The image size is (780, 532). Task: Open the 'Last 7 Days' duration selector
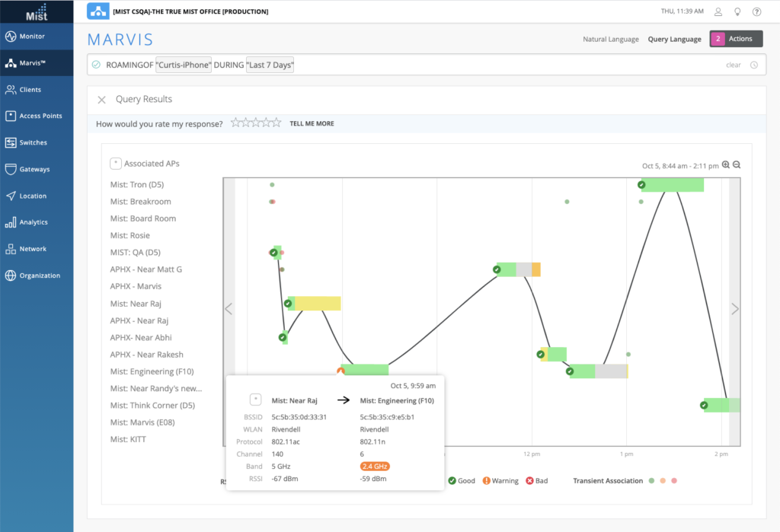click(x=270, y=65)
